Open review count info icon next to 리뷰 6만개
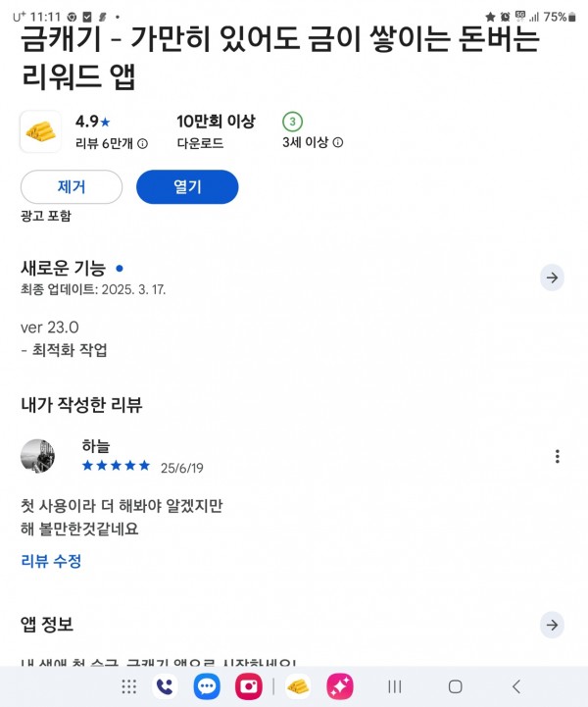This screenshot has height=707, width=588. [142, 144]
